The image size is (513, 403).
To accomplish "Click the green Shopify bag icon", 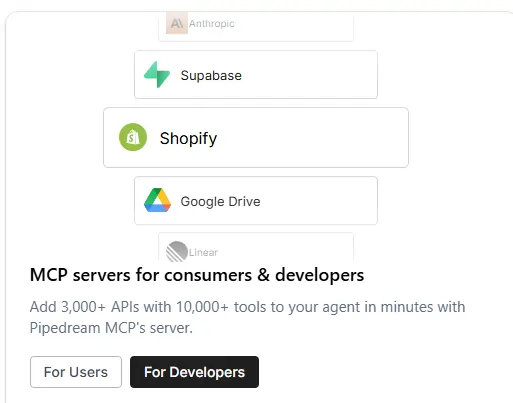I will (x=133, y=137).
